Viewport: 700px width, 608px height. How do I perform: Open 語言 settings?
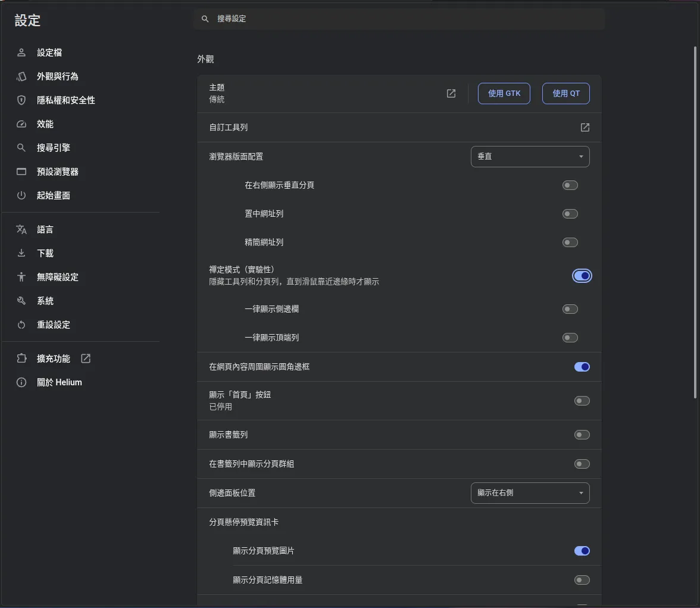pyautogui.click(x=45, y=230)
